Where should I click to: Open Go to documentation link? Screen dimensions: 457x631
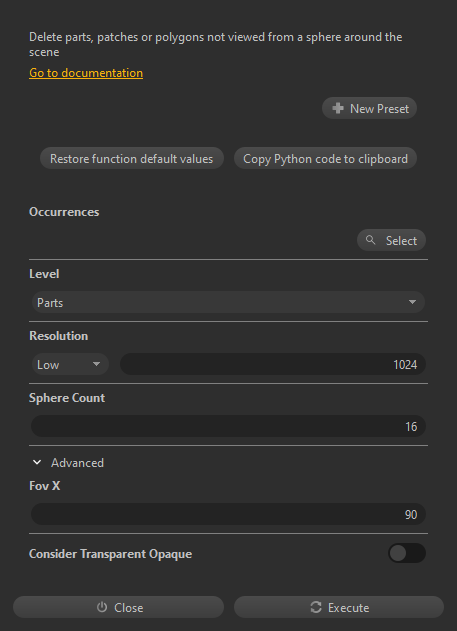(x=86, y=73)
